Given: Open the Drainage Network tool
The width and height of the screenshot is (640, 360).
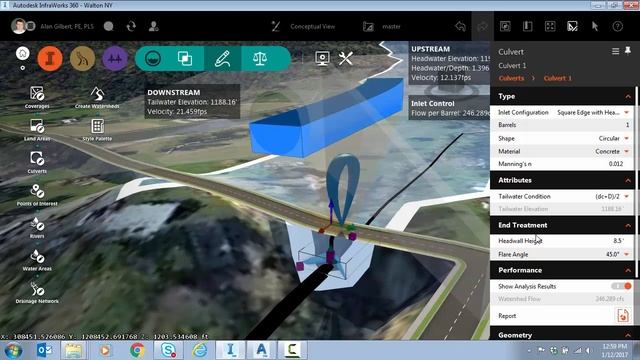Looking at the screenshot, I should tap(37, 293).
